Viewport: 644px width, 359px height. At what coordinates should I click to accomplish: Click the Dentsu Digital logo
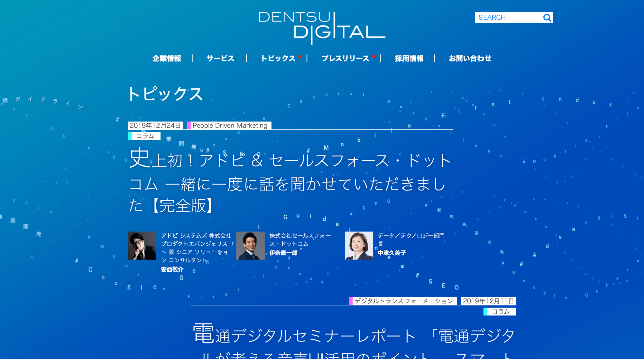tap(322, 28)
